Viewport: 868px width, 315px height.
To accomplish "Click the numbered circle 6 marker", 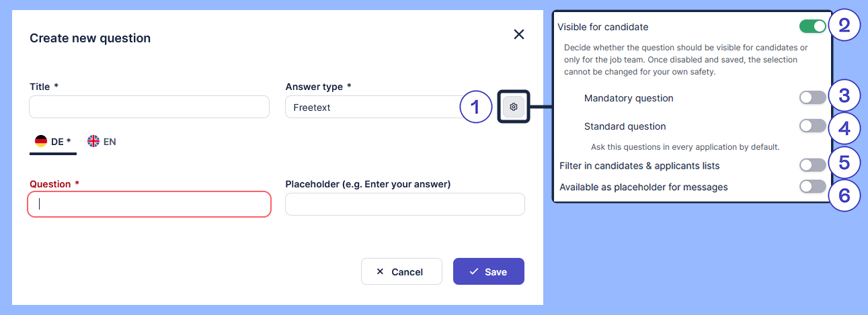I will pos(844,194).
